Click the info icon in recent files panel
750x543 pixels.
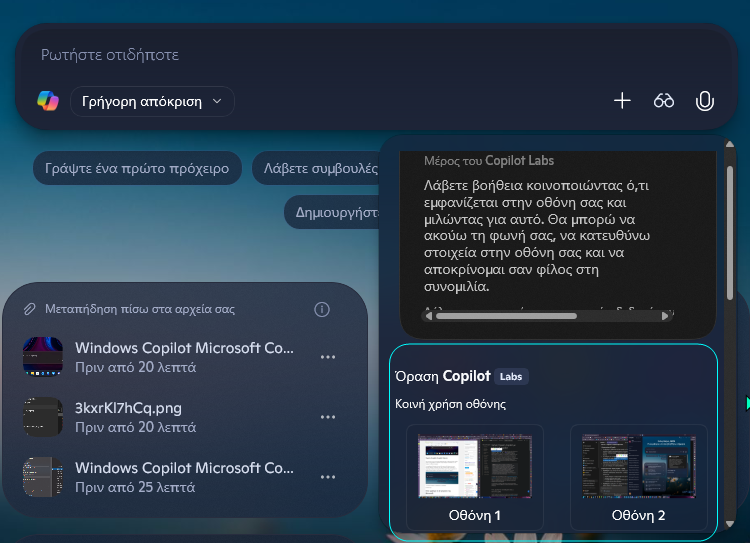(322, 309)
